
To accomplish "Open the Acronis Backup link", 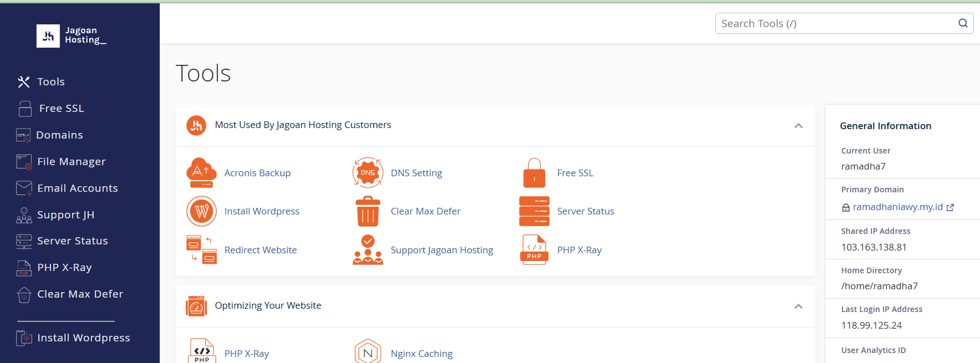I will coord(257,173).
